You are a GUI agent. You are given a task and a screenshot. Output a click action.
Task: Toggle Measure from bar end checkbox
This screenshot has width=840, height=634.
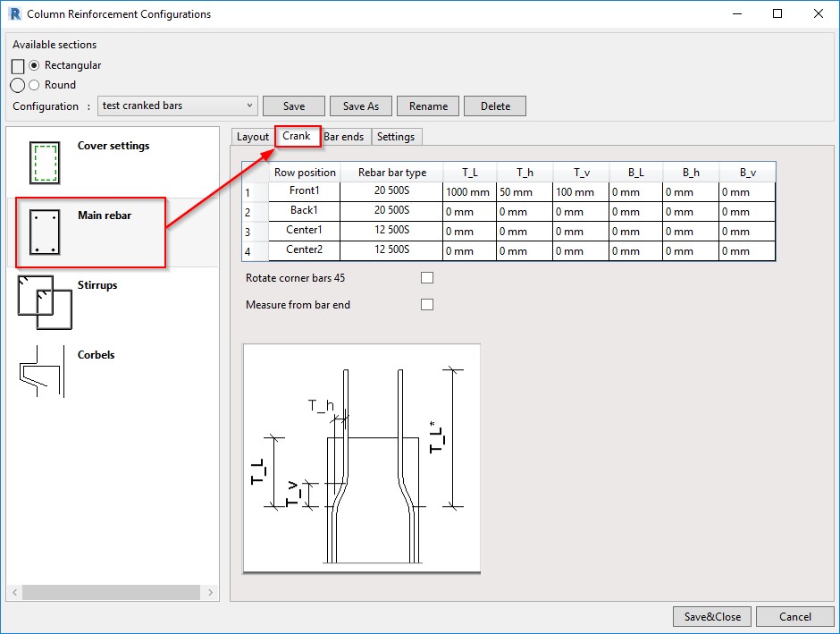coord(427,304)
